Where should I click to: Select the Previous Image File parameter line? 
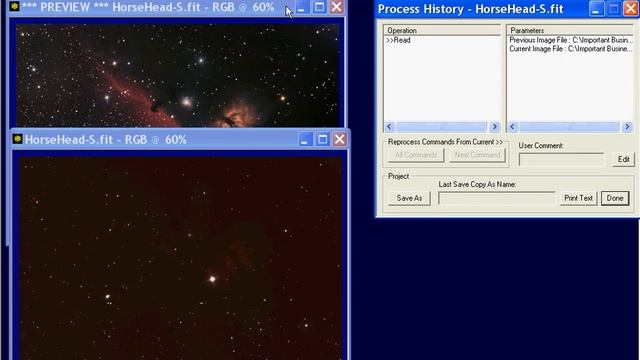(x=571, y=40)
